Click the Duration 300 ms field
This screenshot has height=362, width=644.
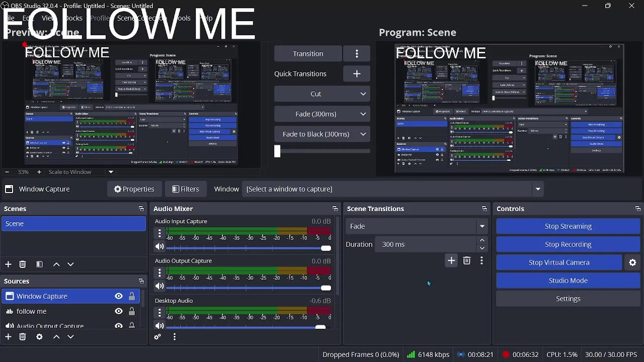426,244
